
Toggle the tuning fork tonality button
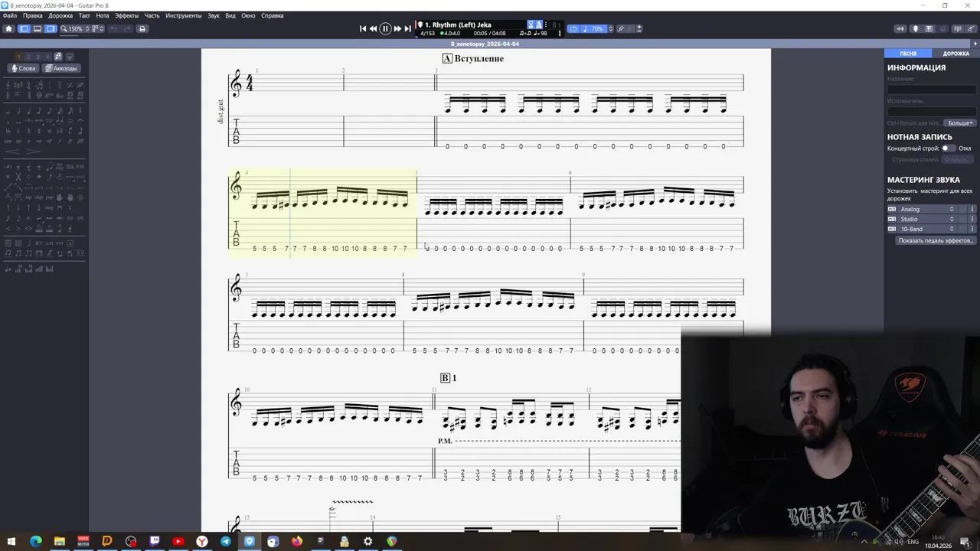(x=621, y=28)
